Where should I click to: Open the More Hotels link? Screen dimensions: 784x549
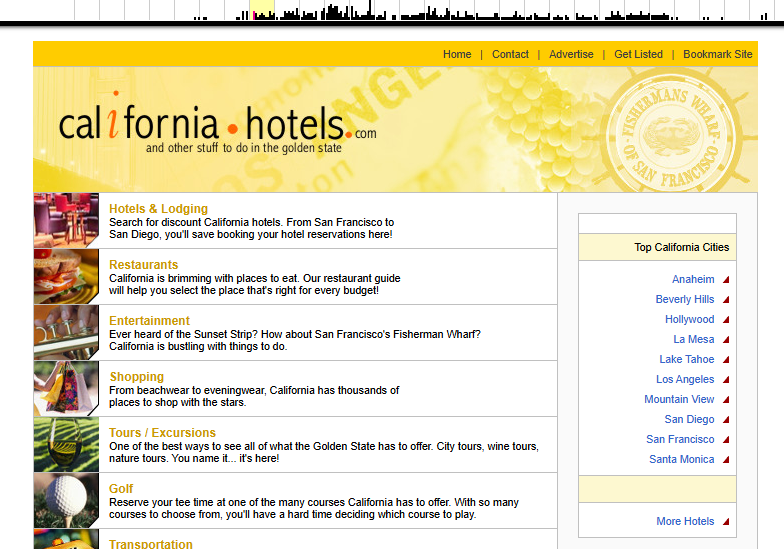point(685,521)
